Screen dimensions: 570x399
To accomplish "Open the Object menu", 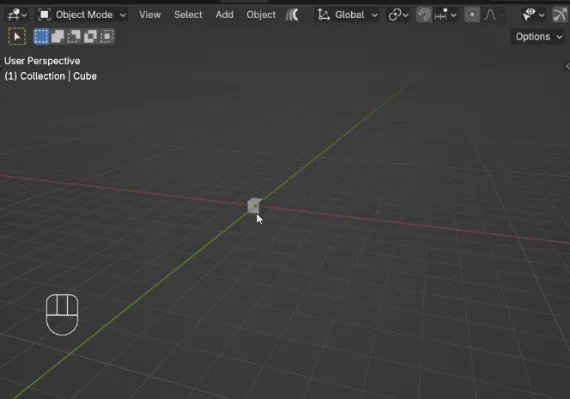I will 261,15.
